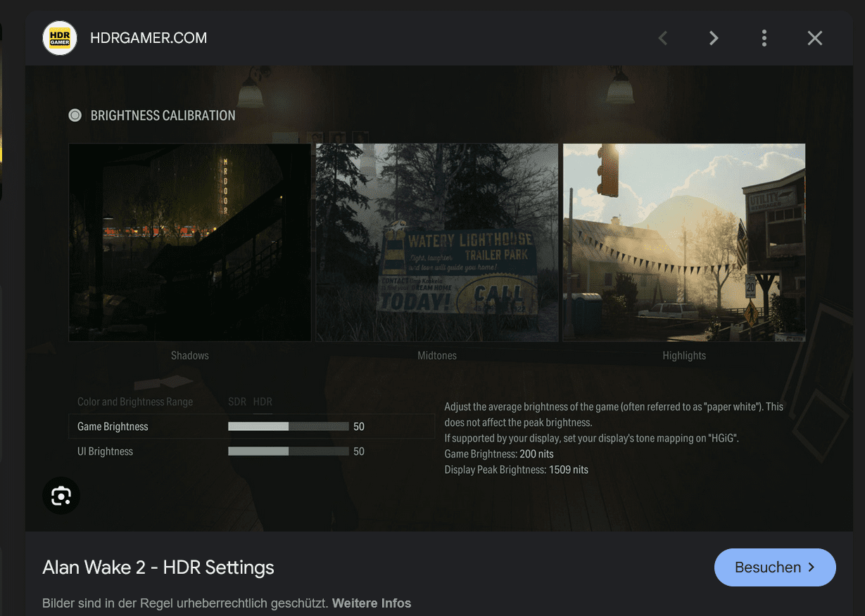Screen dimensions: 865x616
Task: Close the image preview with the X icon
Action: (x=814, y=38)
